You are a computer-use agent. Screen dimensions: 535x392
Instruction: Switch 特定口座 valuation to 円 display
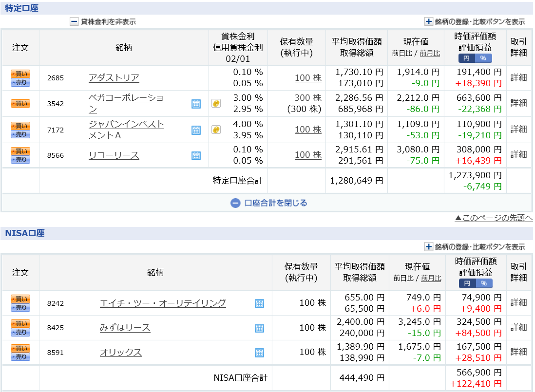[466, 58]
